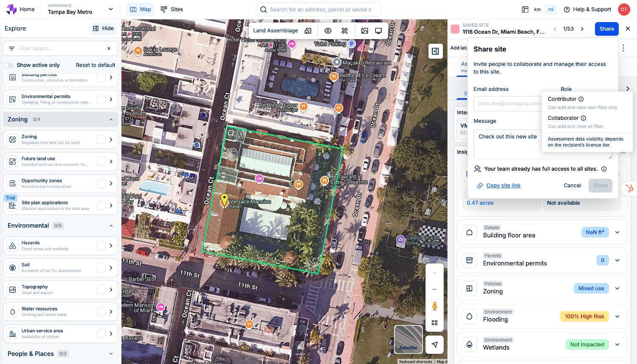This screenshot has width=637, height=364.
Task: Click the presentation screen icon in map toolbar
Action: click(378, 31)
